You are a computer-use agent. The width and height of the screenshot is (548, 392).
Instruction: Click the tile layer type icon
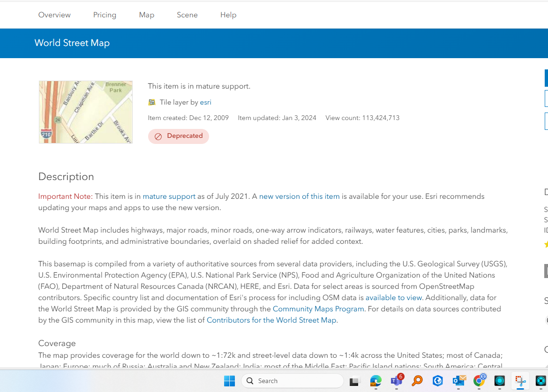tap(152, 102)
